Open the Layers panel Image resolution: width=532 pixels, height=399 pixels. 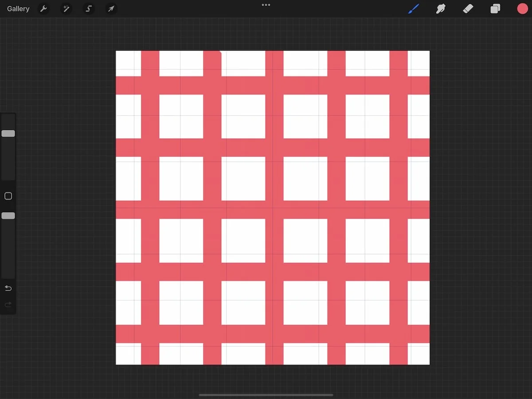click(x=495, y=8)
